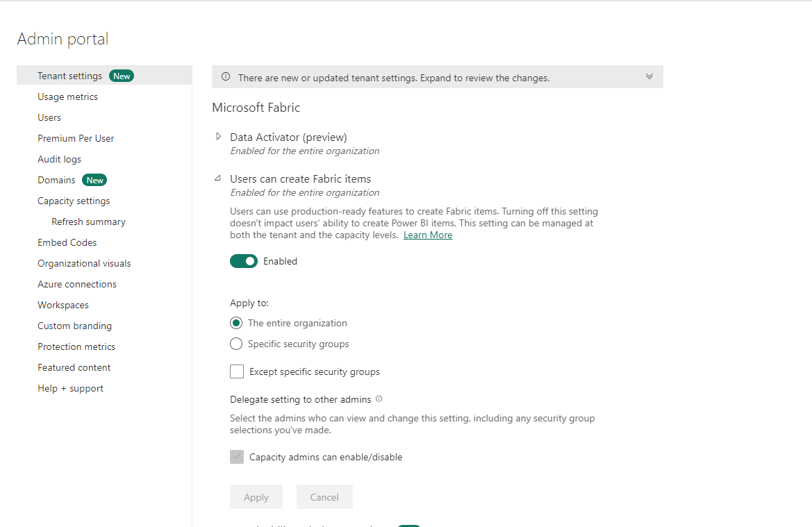Open Organizational visuals
Viewport: 812px width, 527px height.
pos(84,263)
